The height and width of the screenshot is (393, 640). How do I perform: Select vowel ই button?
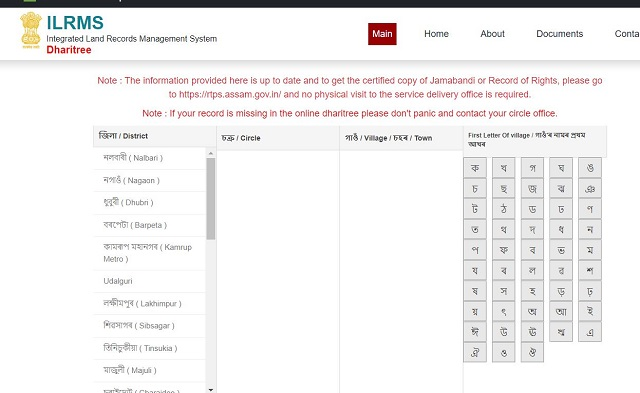pyautogui.click(x=590, y=311)
